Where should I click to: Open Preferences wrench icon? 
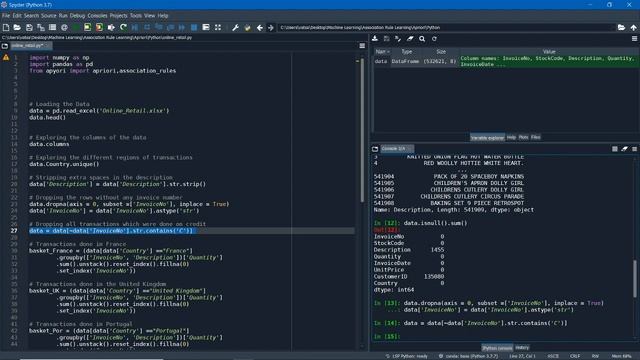[x=235, y=27]
